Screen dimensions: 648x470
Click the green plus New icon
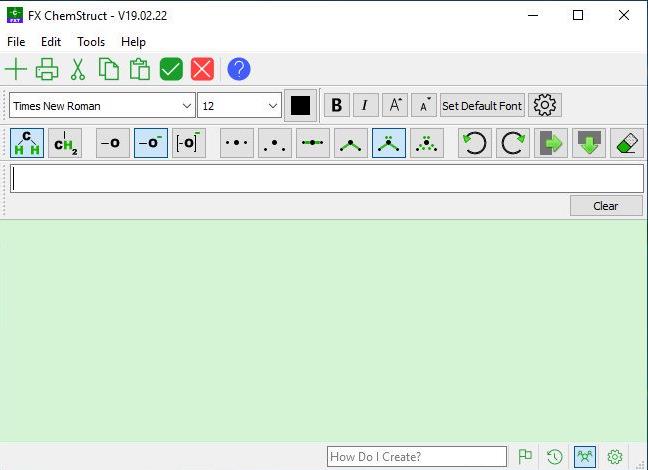coord(16,69)
